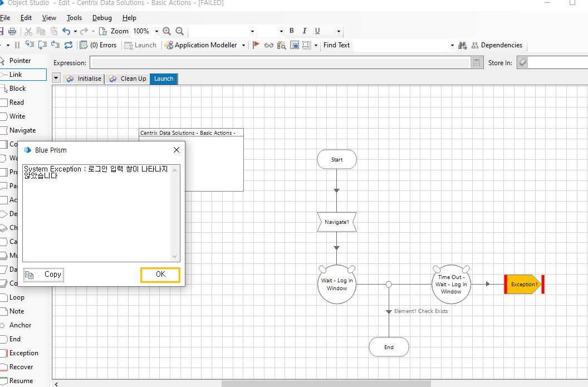Screen dimensions: 588x387
Task: Click the grid selection icon
Action: [x=307, y=45]
